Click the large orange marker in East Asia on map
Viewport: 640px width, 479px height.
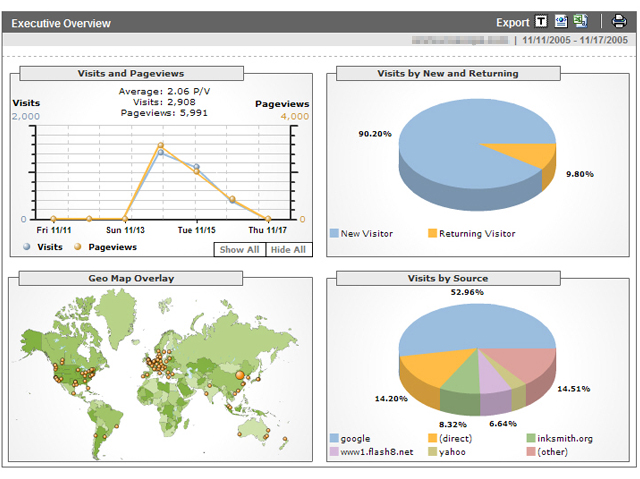(239, 375)
